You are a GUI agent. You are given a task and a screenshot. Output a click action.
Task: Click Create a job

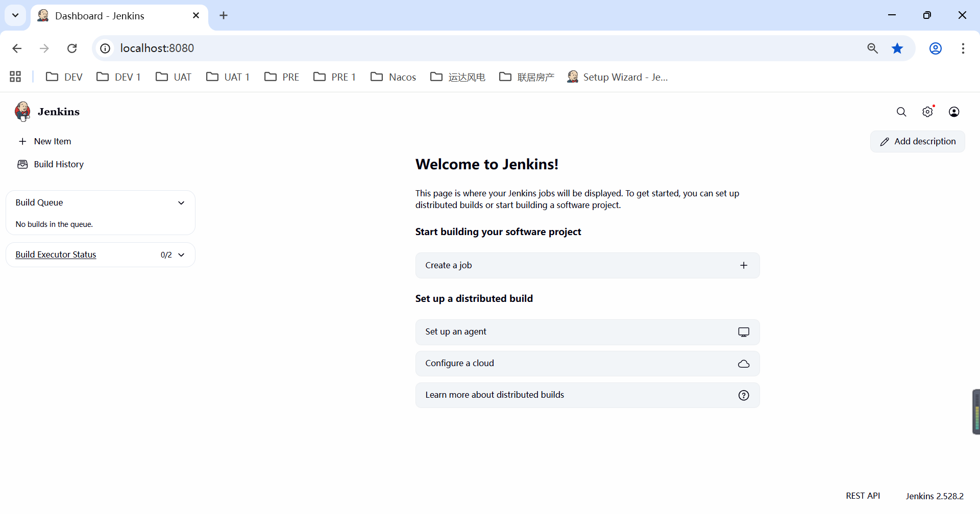pyautogui.click(x=587, y=266)
